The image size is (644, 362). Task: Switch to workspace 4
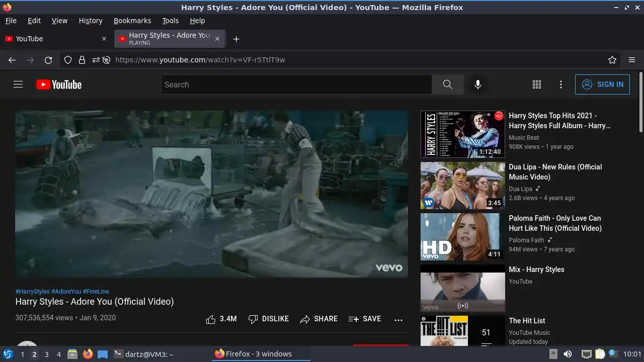point(58,354)
